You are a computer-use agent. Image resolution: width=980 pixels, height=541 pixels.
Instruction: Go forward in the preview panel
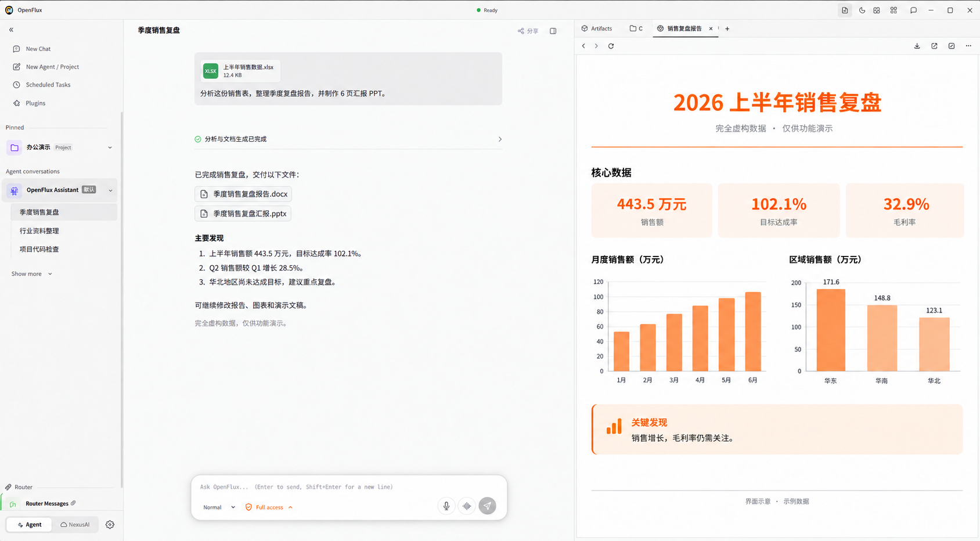click(x=596, y=46)
